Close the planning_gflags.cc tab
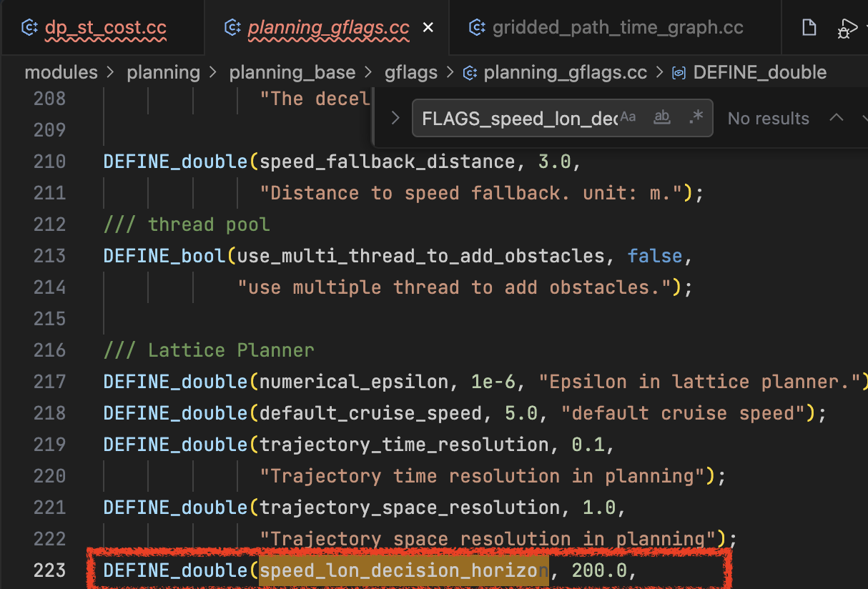This screenshot has height=589, width=868. 428,28
